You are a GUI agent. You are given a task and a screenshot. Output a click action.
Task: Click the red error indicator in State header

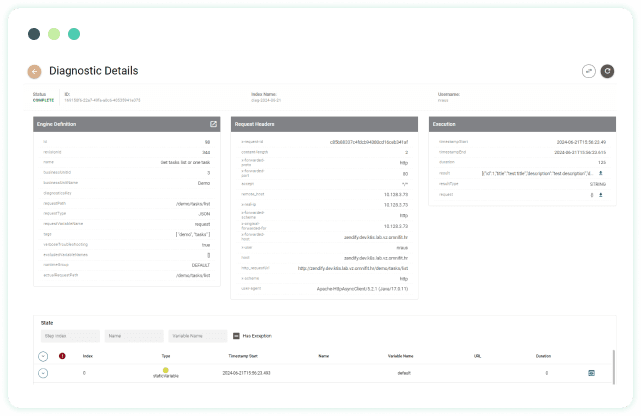[62, 355]
